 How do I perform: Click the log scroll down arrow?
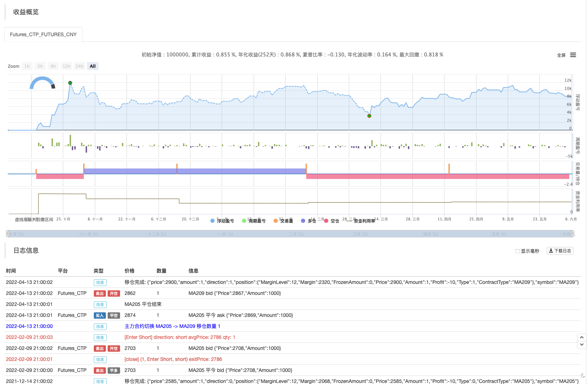tap(582, 345)
